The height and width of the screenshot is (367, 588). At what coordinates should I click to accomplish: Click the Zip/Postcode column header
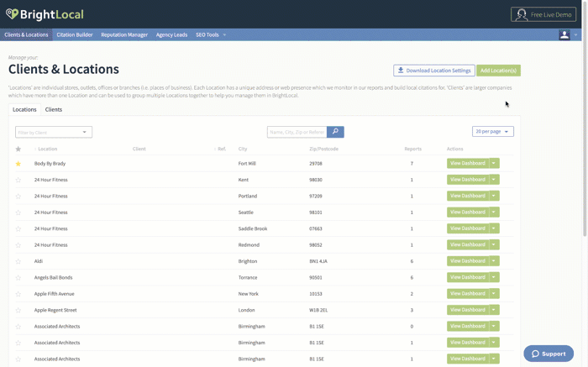(323, 149)
